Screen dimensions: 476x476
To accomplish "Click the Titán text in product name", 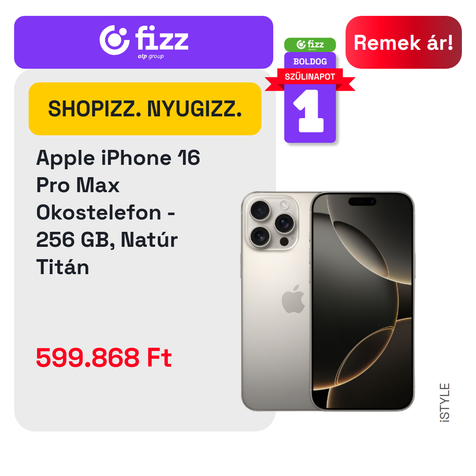I will [x=63, y=267].
